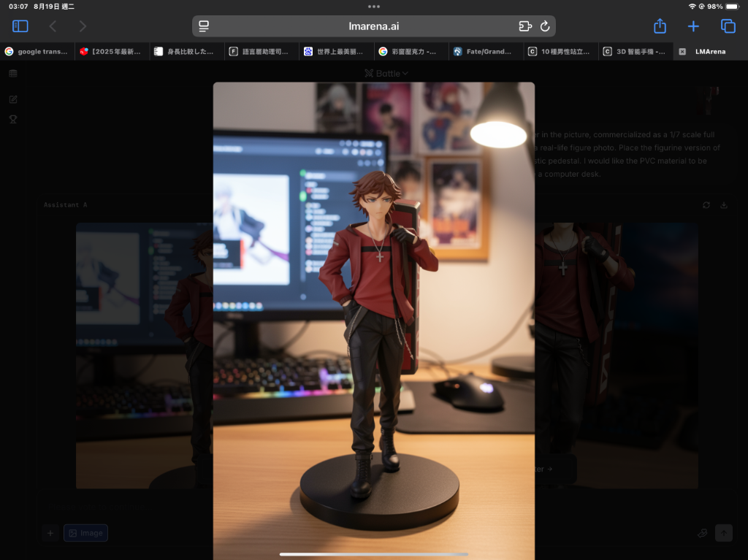Select Assistant A's image thumbnail behind overlay
This screenshot has height=560, width=748.
pos(145,356)
